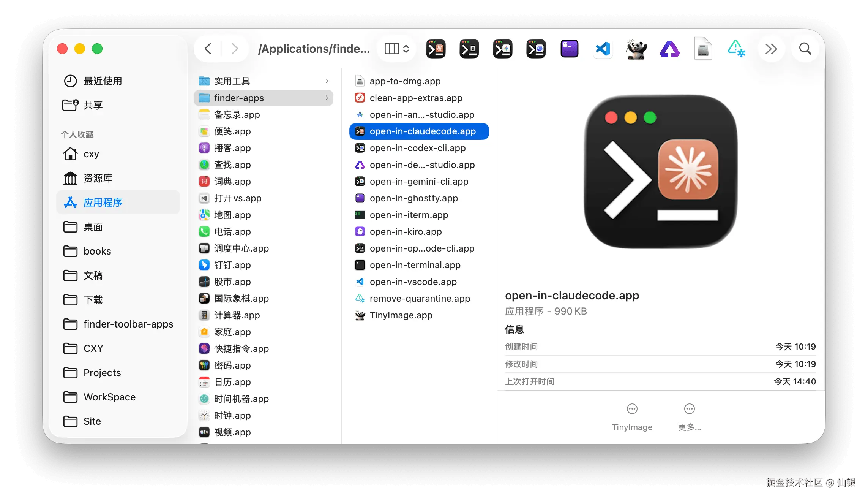This screenshot has height=500, width=868.
Task: Open the Finder search magnifier
Action: [x=805, y=49]
